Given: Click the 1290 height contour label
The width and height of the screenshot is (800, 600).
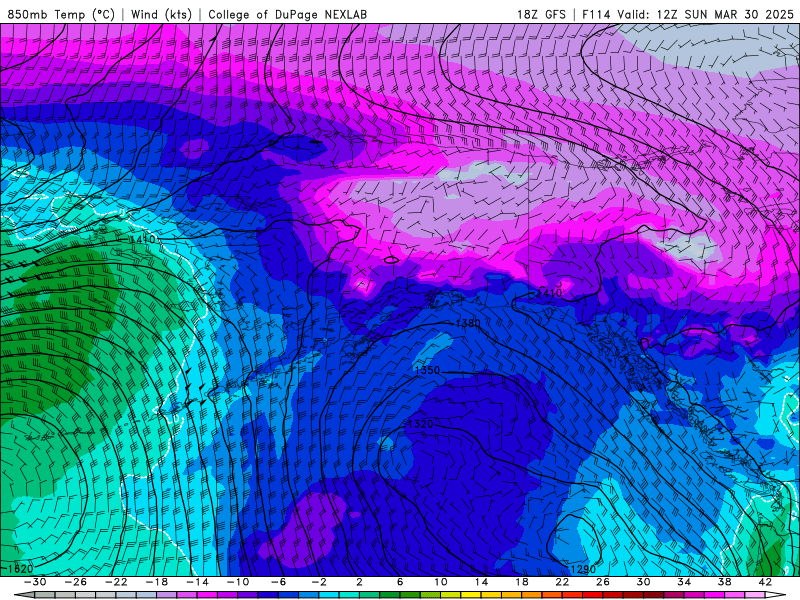Looking at the screenshot, I should (x=583, y=569).
